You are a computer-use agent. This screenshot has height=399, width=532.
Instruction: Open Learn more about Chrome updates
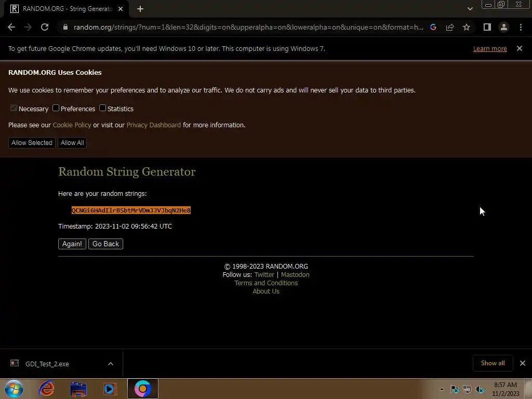pos(490,48)
